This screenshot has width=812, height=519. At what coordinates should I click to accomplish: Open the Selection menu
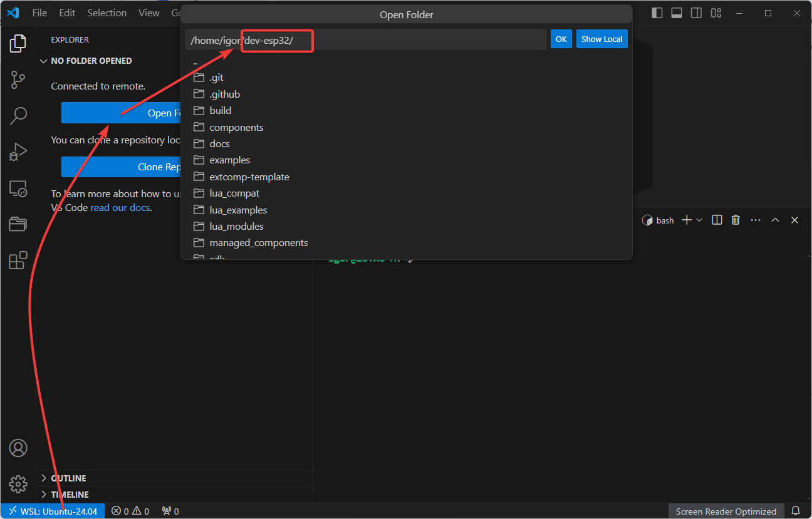click(x=107, y=13)
